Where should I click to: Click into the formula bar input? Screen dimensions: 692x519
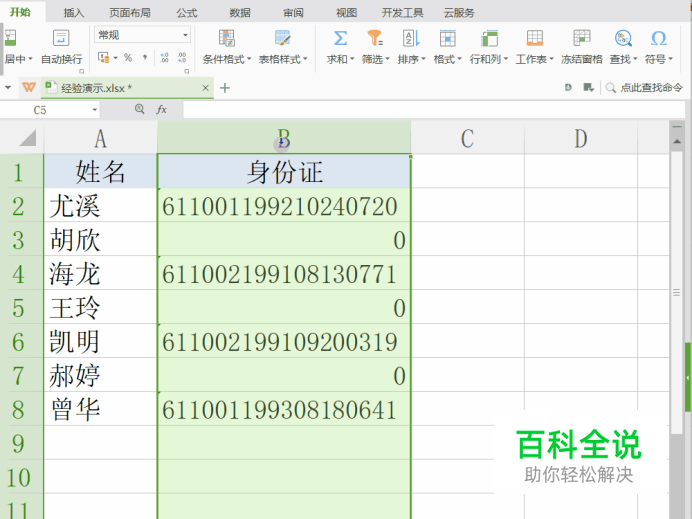[434, 109]
